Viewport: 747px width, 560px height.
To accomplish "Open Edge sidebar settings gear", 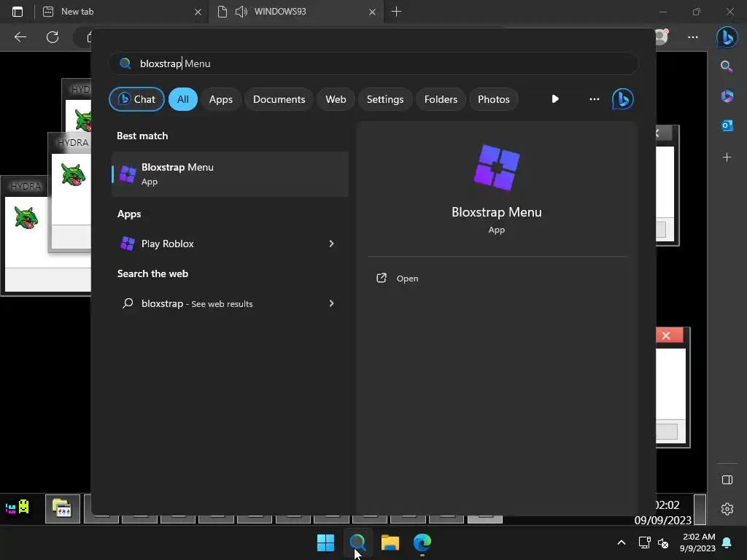I will click(x=727, y=509).
